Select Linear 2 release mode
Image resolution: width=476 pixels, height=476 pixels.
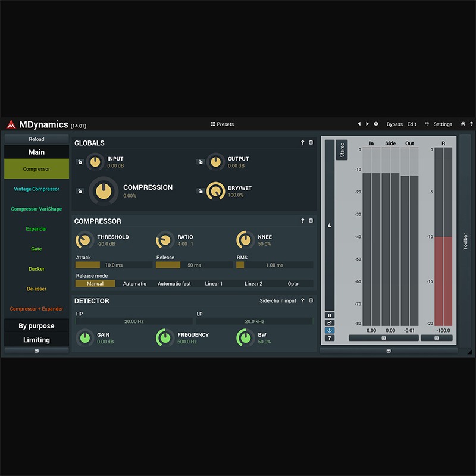tap(253, 284)
